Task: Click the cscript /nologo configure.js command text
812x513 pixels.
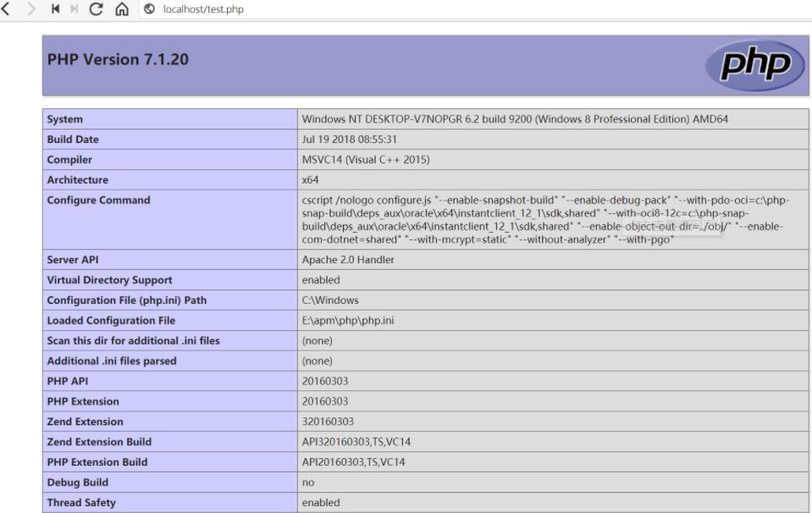Action: click(546, 219)
